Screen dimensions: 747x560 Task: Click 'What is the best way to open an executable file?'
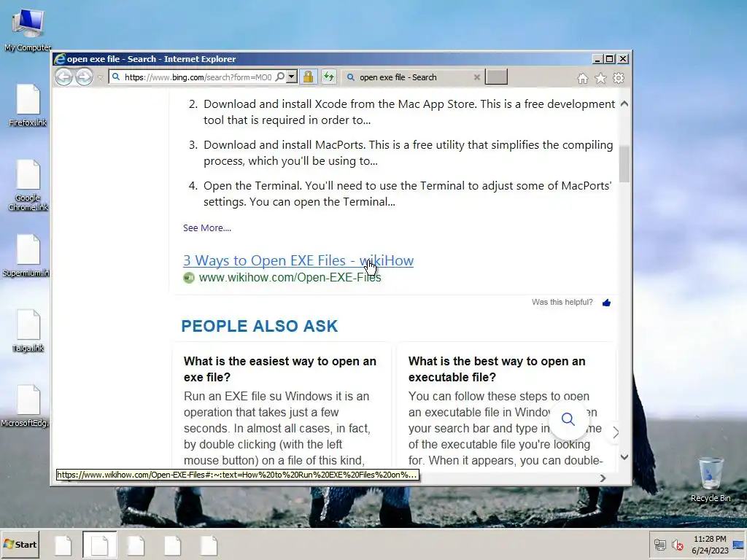click(497, 369)
